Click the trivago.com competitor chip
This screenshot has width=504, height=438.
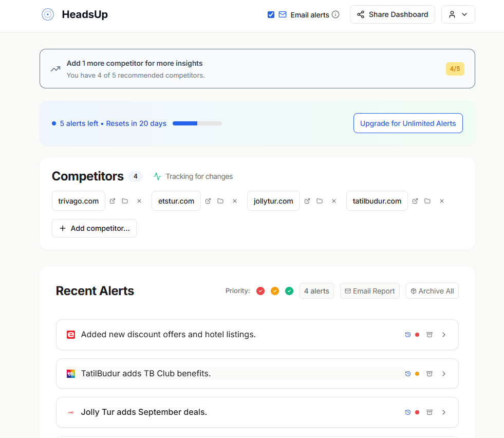79,201
